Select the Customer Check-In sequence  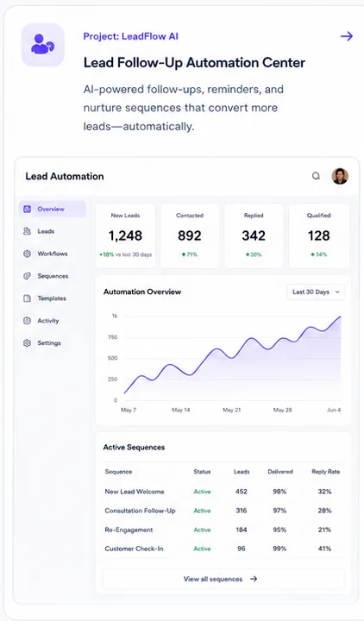(x=134, y=549)
